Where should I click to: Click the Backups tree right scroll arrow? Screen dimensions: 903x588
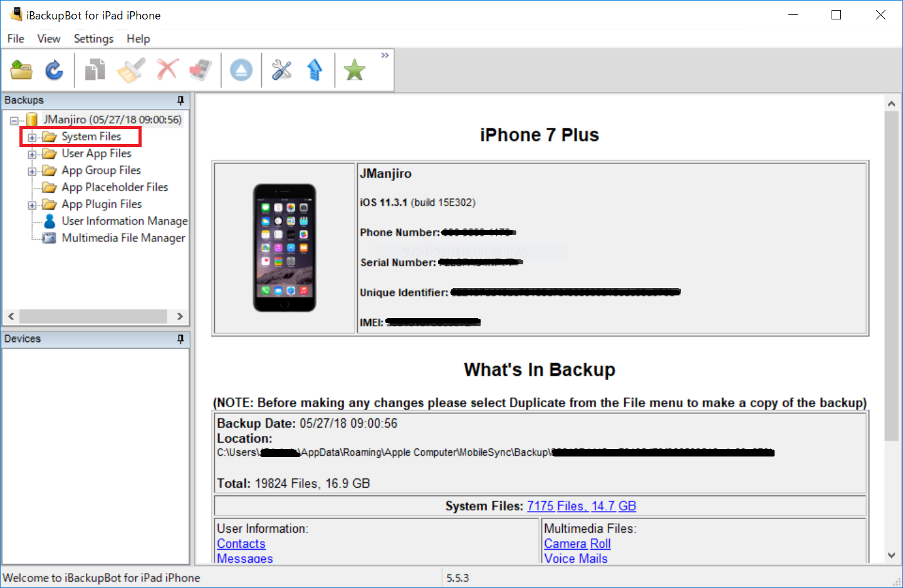180,316
